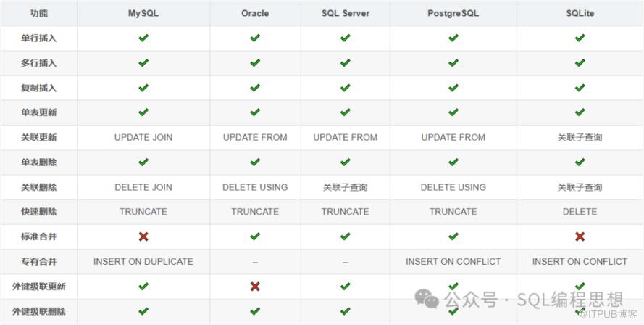Screen dimensions: 644x325
Task: Click PostgreSQL's green check for 复制插入
Action: coord(453,88)
